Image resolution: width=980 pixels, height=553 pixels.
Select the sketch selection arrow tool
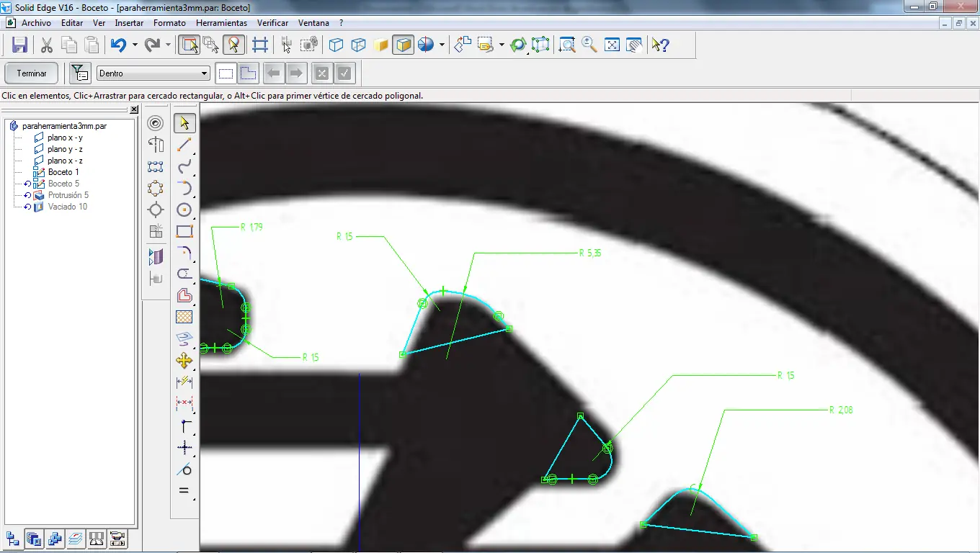click(184, 122)
